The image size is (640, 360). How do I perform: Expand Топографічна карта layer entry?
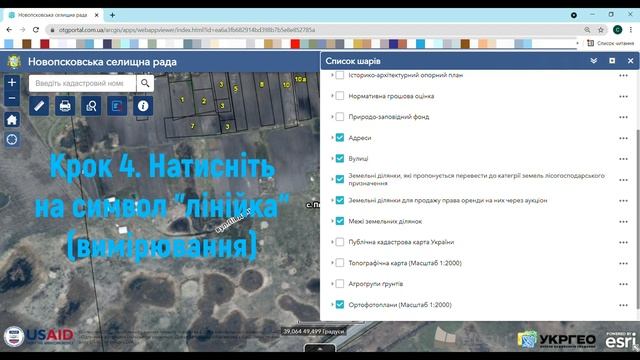click(x=332, y=263)
